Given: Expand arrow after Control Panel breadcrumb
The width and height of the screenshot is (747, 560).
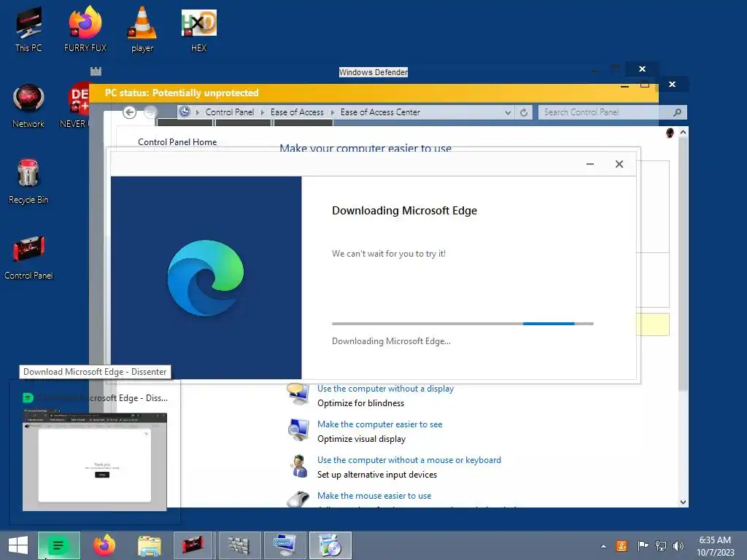Looking at the screenshot, I should coord(262,112).
